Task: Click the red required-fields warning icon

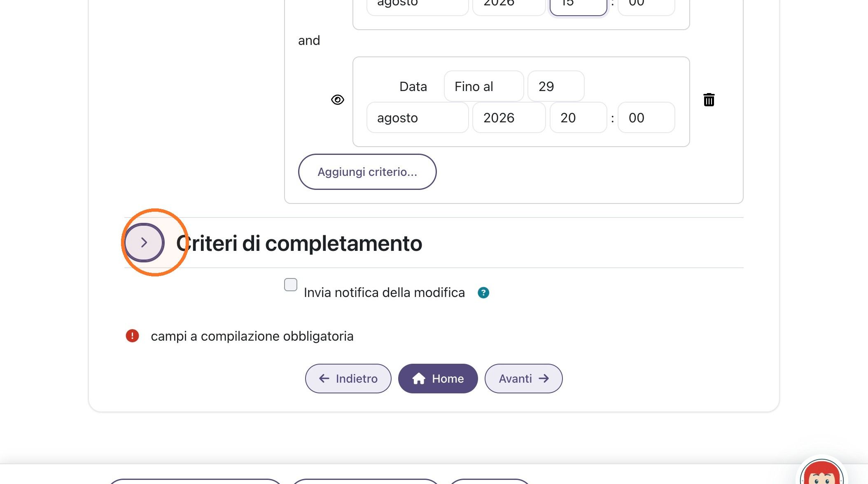Action: click(132, 336)
